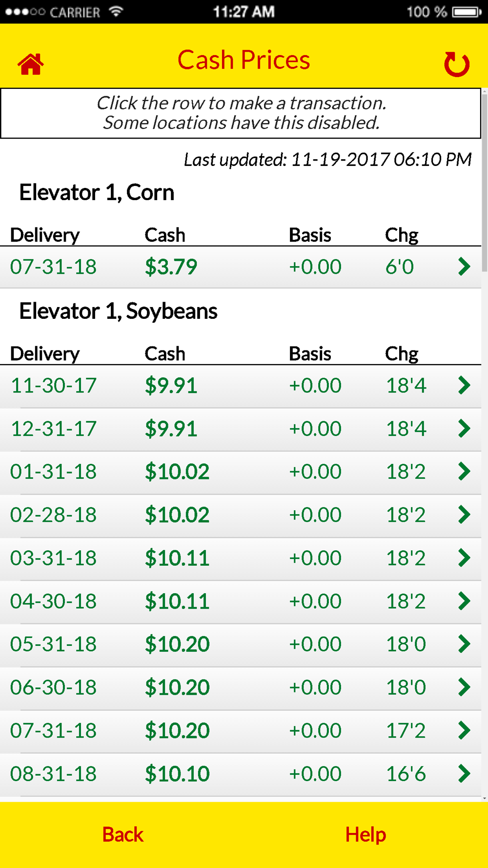
Task: Expand Soybeans 12-31-17 row chevron
Action: (x=464, y=429)
